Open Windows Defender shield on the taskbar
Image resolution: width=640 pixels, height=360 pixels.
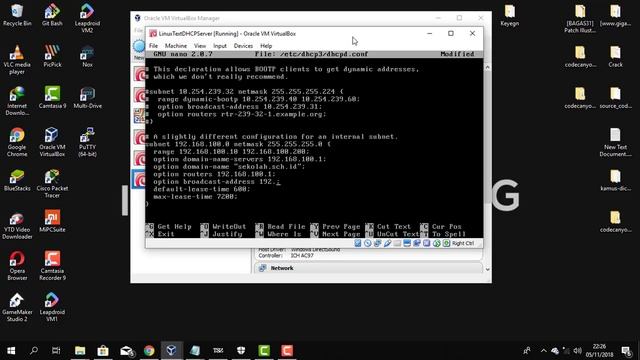click(x=241, y=351)
